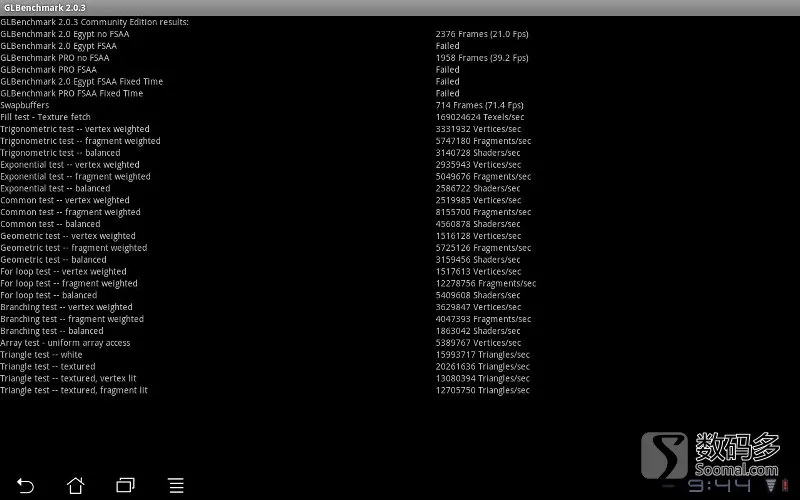Select Trigonometric test vertex weighted label
Screen dimensions: 800x500
point(75,129)
